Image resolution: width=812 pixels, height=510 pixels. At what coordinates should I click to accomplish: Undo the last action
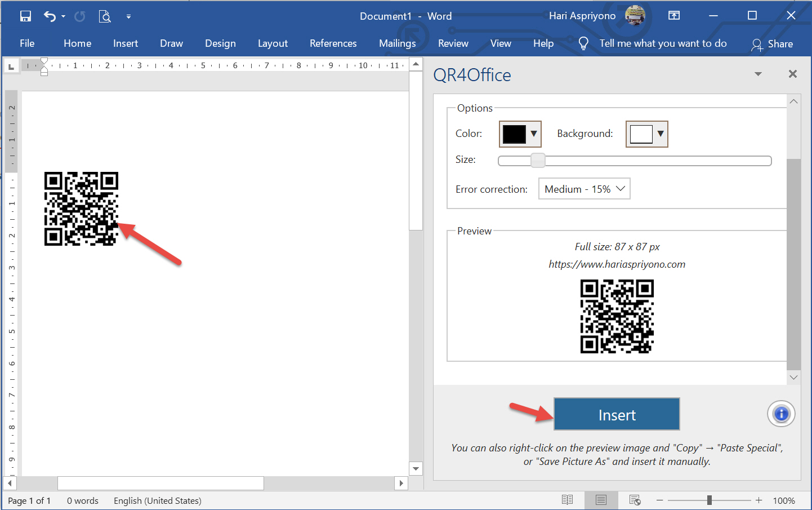tap(50, 16)
